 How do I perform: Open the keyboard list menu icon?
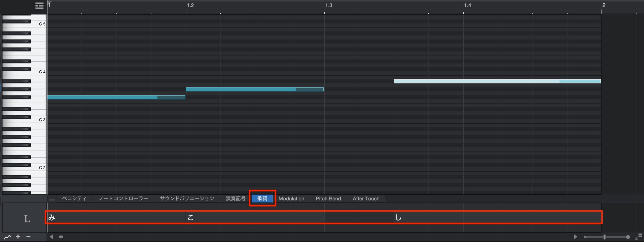pos(39,6)
